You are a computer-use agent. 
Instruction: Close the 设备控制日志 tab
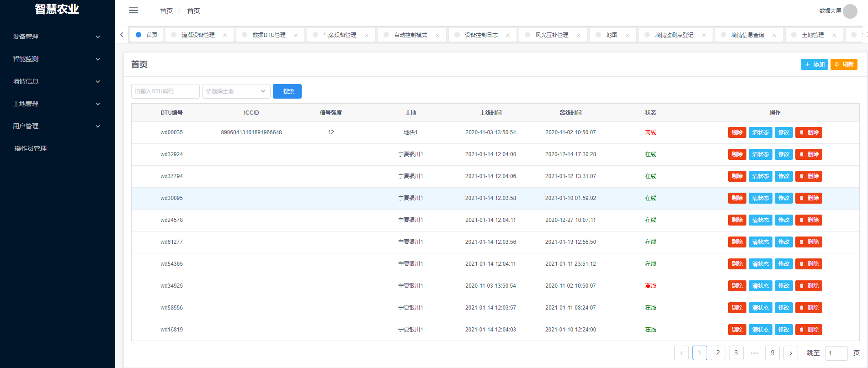[508, 35]
